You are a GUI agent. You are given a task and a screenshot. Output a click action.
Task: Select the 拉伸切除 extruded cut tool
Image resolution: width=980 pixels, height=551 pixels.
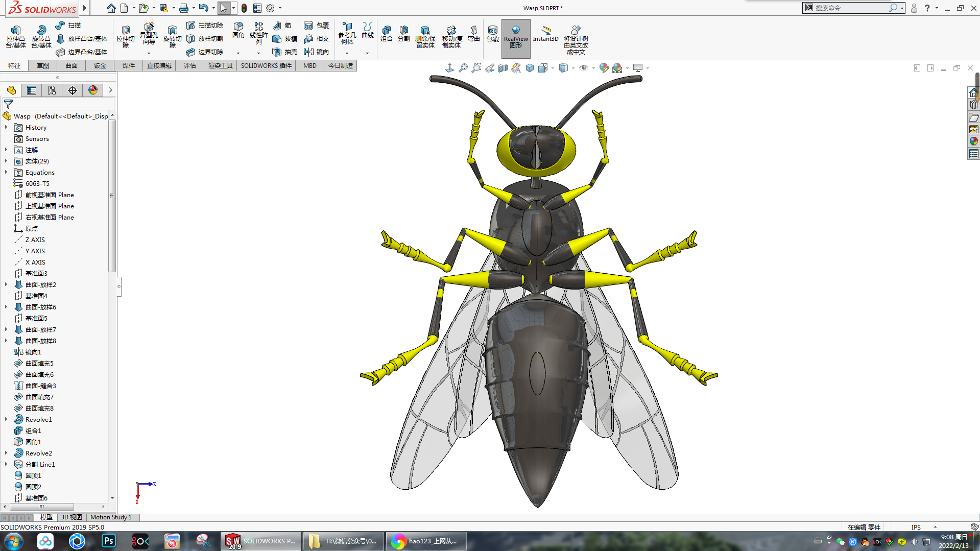(x=125, y=37)
